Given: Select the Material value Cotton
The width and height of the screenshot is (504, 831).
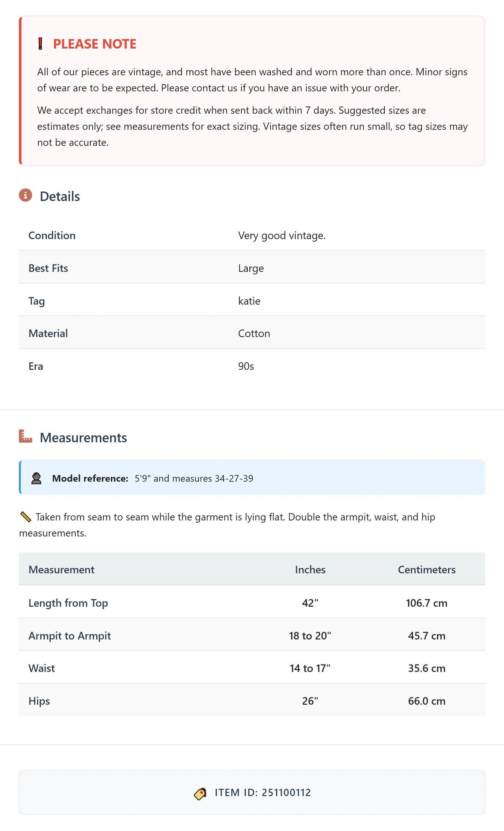Looking at the screenshot, I should [254, 334].
